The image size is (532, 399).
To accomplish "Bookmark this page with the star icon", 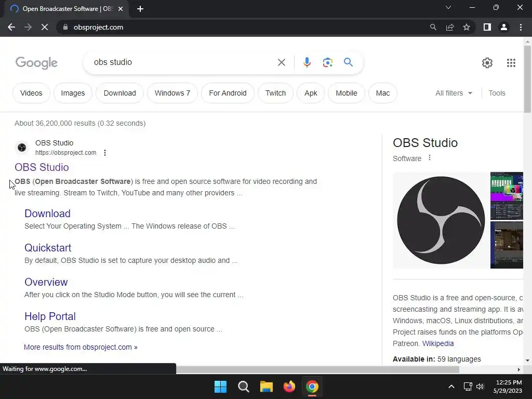I will 467,27.
